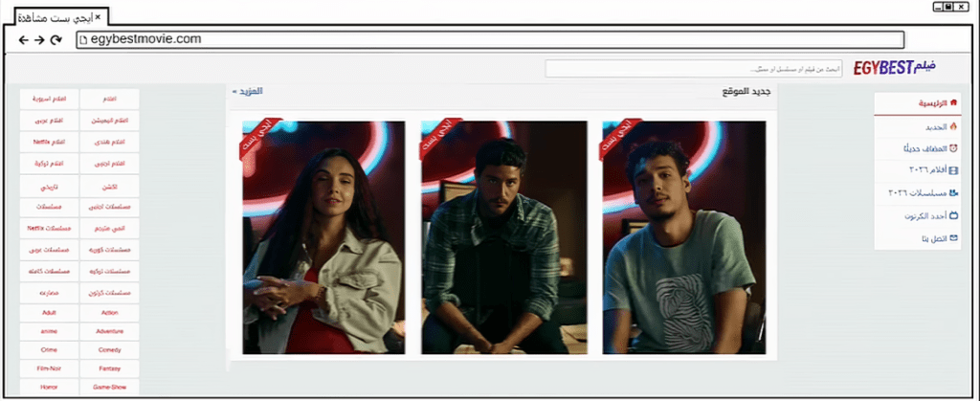Reload the page with the refresh icon

(x=56, y=39)
